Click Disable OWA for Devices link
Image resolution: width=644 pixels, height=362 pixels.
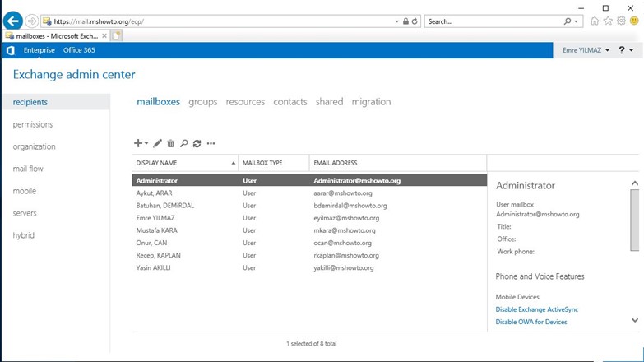click(531, 322)
